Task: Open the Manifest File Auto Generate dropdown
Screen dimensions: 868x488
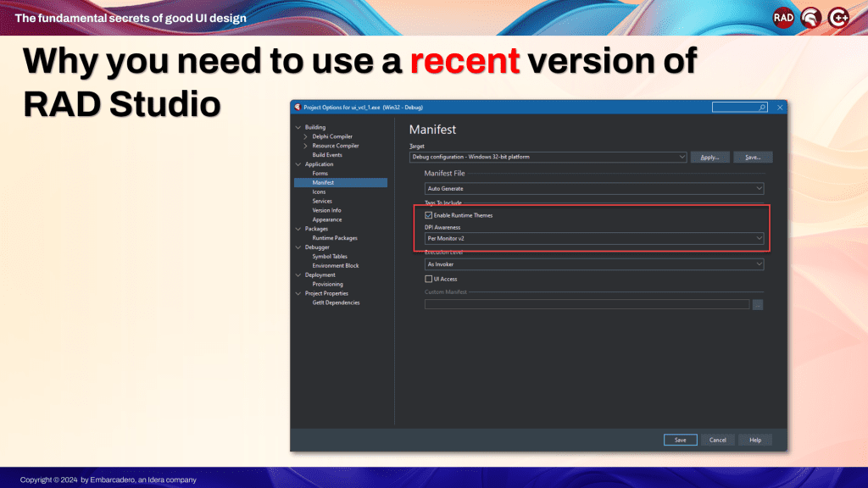Action: (594, 189)
